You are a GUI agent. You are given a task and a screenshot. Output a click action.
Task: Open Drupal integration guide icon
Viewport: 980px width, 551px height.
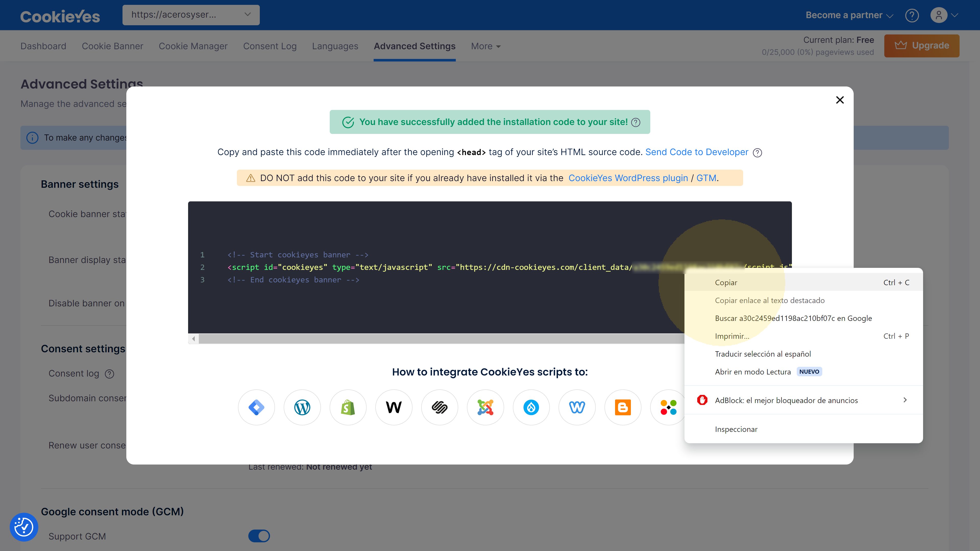click(x=531, y=407)
